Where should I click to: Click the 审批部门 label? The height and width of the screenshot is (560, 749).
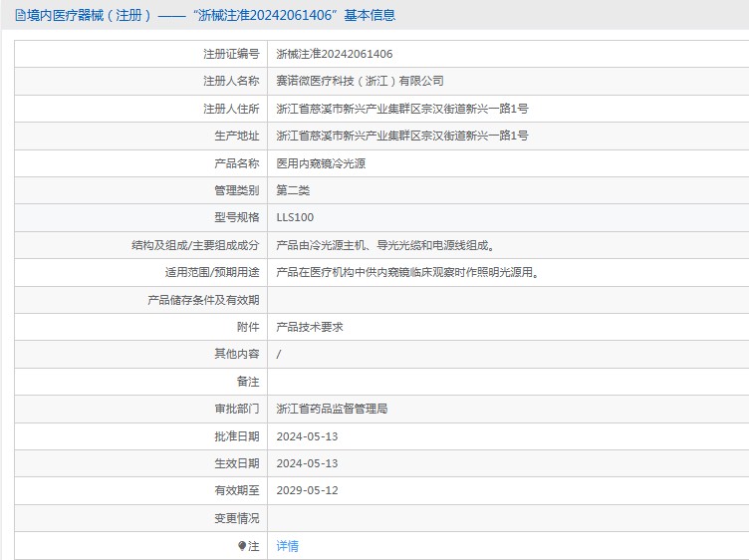237,409
